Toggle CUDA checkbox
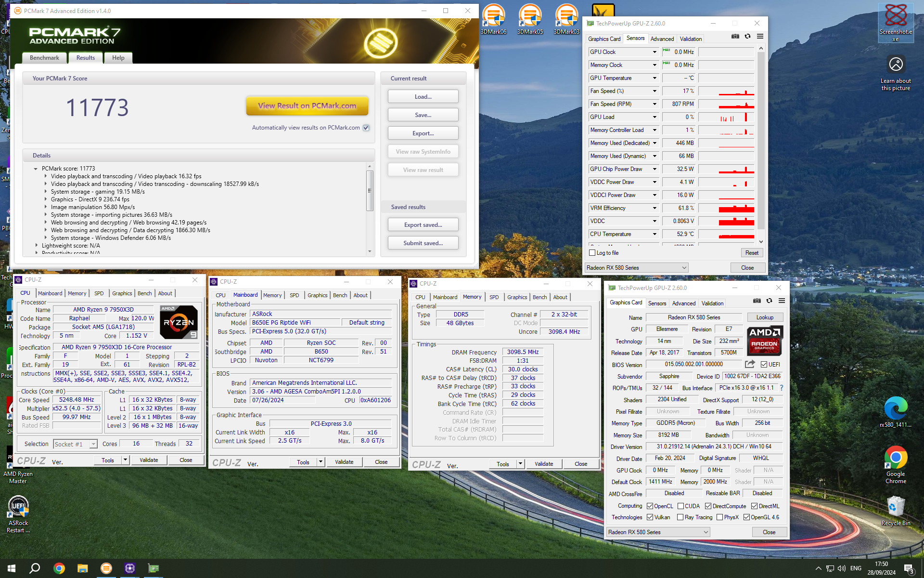The height and width of the screenshot is (578, 924). pos(680,506)
